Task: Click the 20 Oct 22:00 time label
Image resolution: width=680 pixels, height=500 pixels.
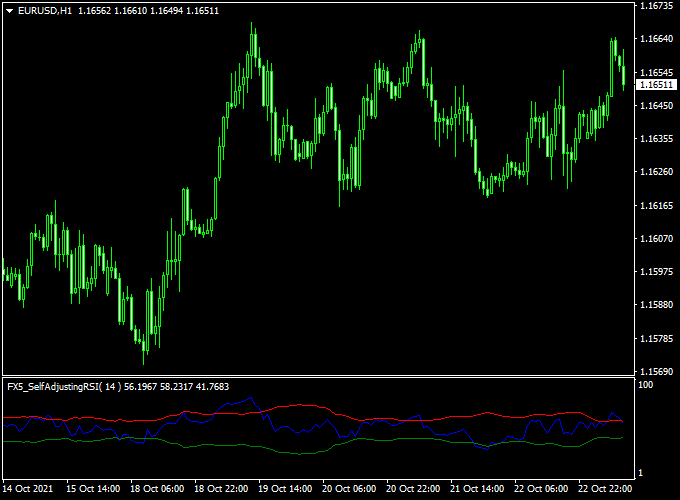Action: point(413,489)
